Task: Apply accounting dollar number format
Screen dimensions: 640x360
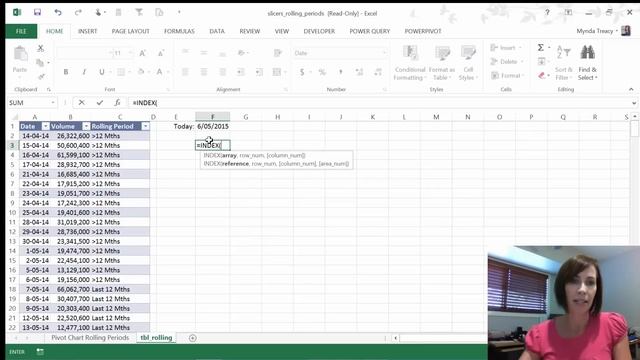Action: (302, 72)
